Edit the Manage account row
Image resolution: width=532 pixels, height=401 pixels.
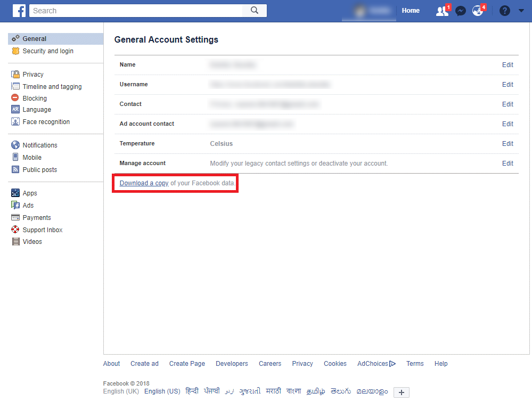[508, 163]
